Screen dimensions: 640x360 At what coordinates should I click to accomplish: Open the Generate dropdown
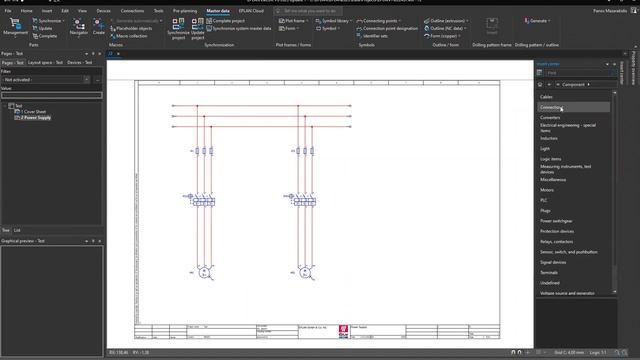tap(549, 20)
